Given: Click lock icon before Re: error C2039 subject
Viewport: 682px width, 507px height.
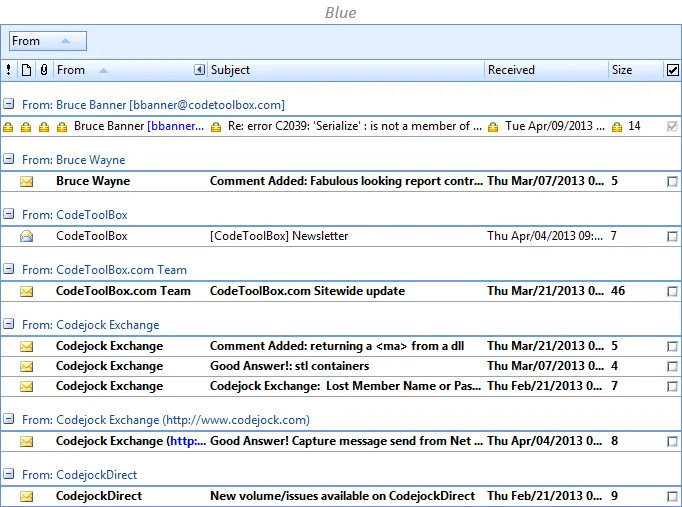Looking at the screenshot, I should pyautogui.click(x=216, y=127).
